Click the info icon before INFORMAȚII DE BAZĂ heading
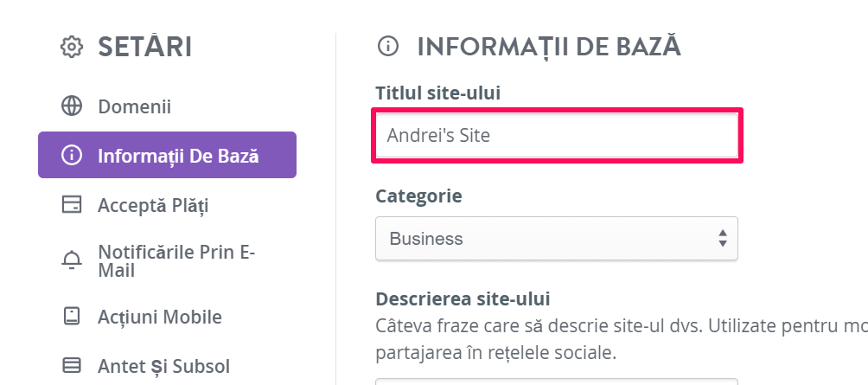 click(x=388, y=47)
